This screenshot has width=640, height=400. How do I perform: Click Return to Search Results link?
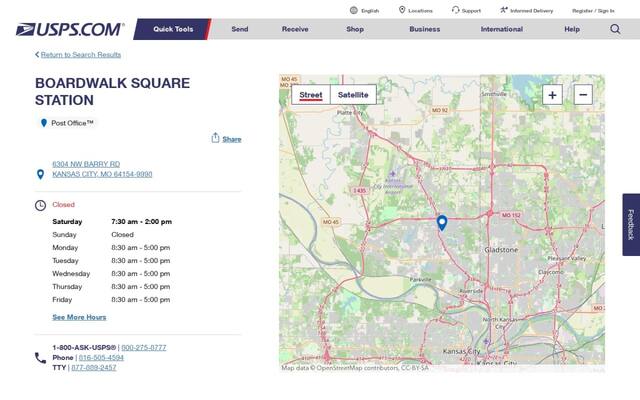pyautogui.click(x=81, y=55)
